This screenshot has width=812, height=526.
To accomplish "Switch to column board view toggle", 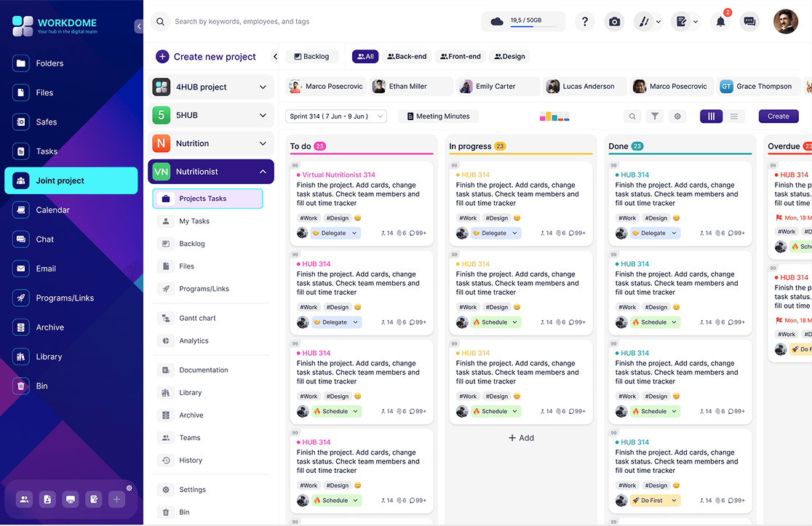I will pos(711,116).
